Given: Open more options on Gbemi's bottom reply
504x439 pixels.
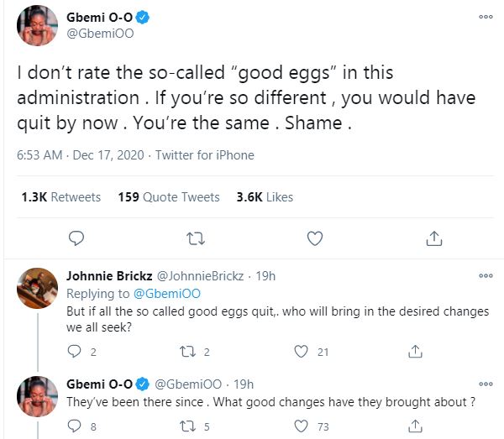Looking at the screenshot, I should click(x=486, y=384).
